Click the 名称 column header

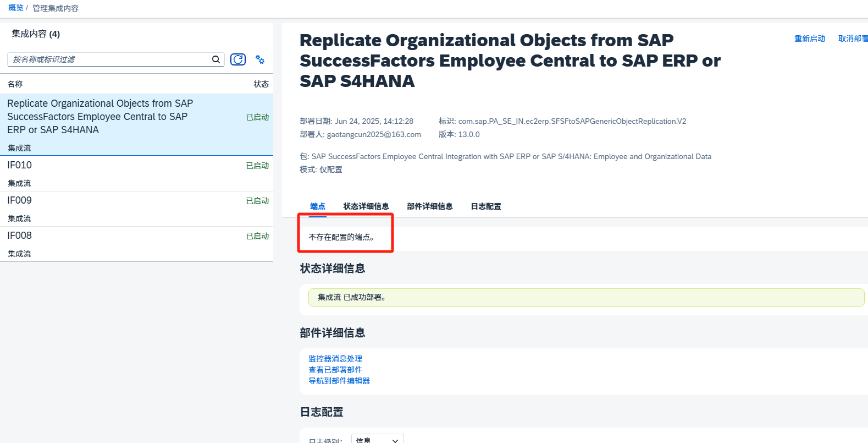15,84
